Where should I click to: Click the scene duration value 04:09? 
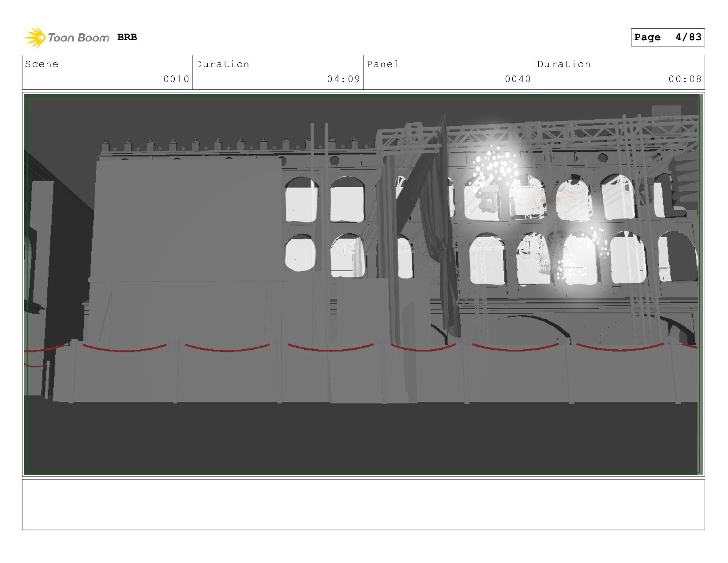(x=344, y=79)
